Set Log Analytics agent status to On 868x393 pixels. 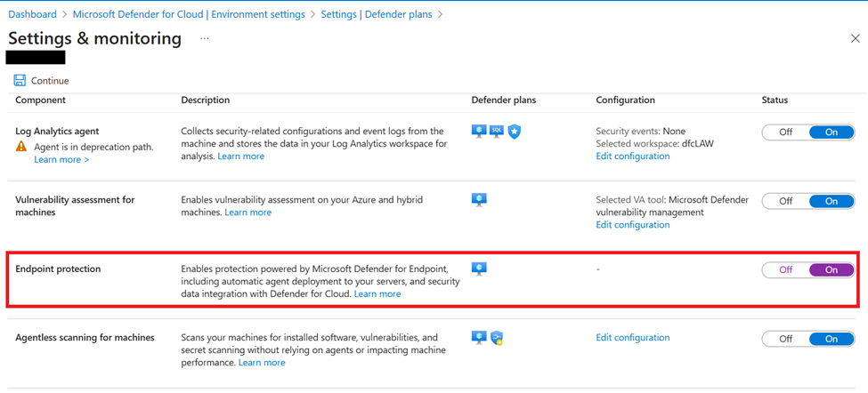(831, 132)
